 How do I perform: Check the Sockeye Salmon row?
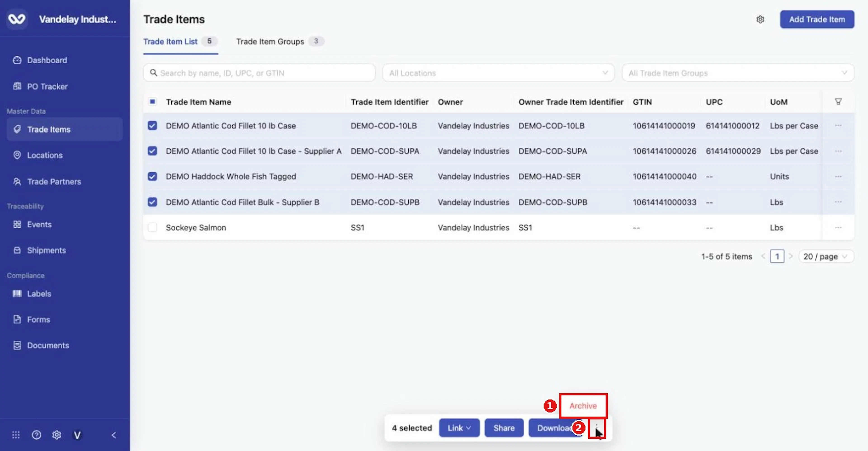[152, 228]
